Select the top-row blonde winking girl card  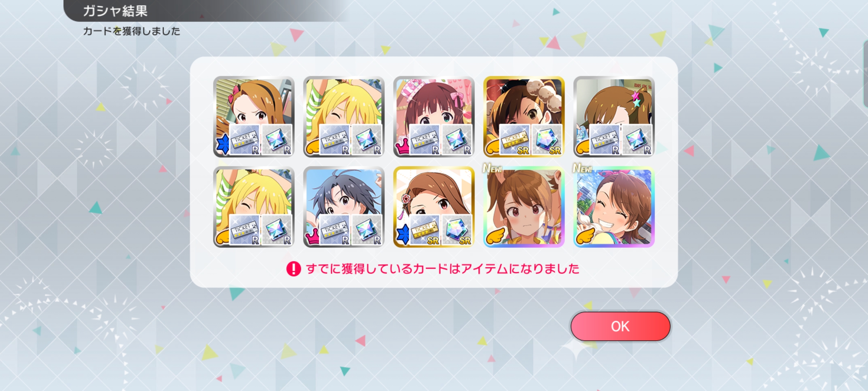click(x=344, y=117)
